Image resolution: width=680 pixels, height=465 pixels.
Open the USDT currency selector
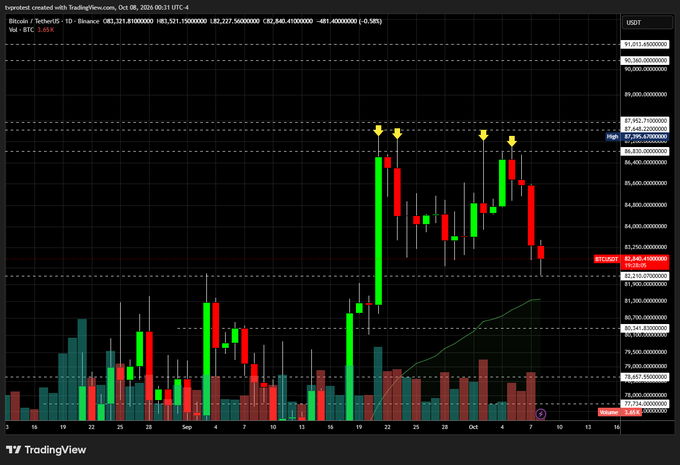(x=647, y=23)
